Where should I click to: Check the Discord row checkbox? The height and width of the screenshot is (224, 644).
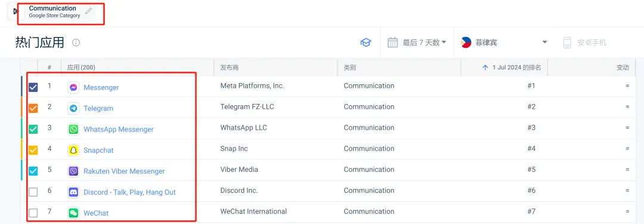(x=33, y=192)
